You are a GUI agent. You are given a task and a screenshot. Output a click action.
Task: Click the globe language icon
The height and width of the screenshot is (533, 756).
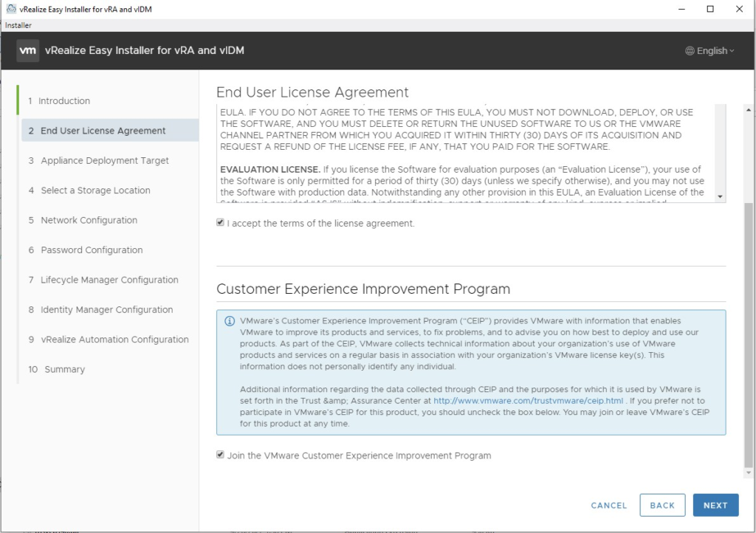[690, 51]
